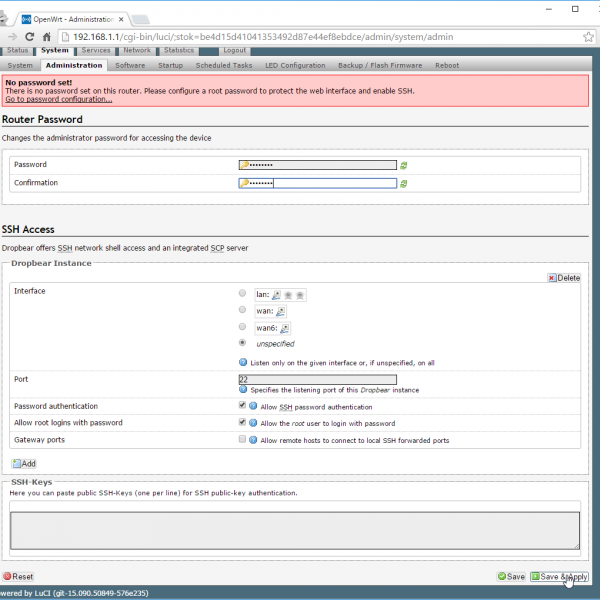Select the lan interface radio button
This screenshot has height=600, width=600.
click(x=243, y=294)
